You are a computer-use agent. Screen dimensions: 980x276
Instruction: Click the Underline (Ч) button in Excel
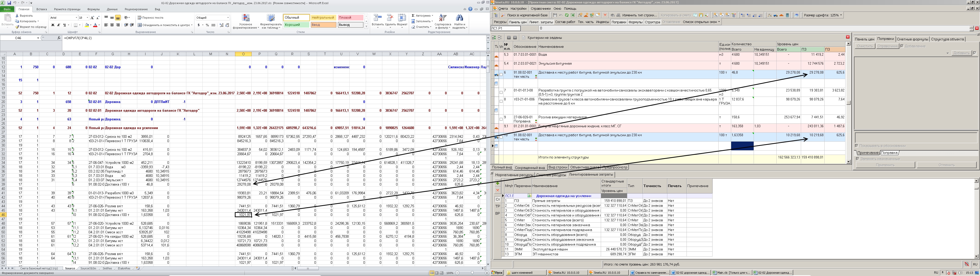(x=65, y=25)
